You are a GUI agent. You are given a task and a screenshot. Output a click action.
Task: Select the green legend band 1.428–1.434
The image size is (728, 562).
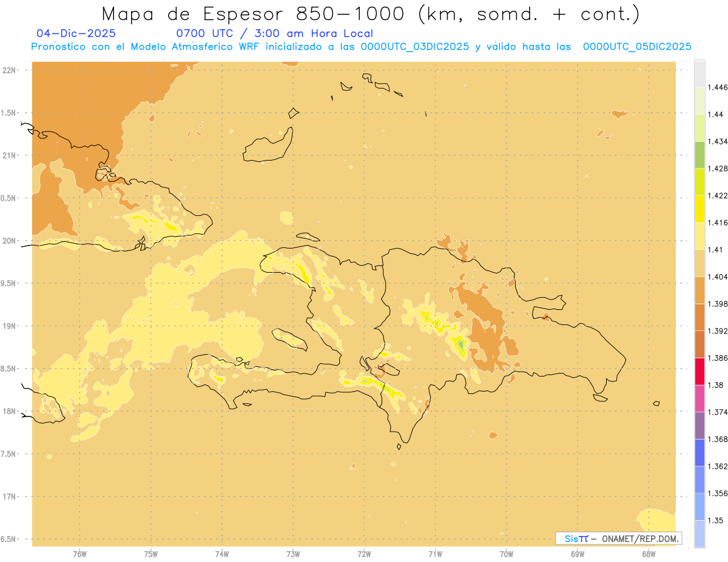[699, 155]
